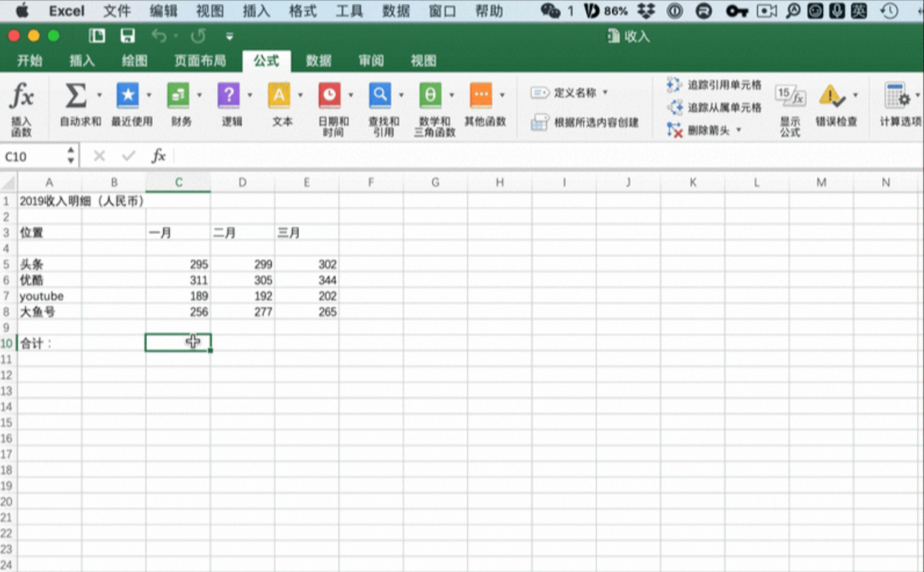
Task: Expand the Financial dropdown arrow
Action: 199,95
